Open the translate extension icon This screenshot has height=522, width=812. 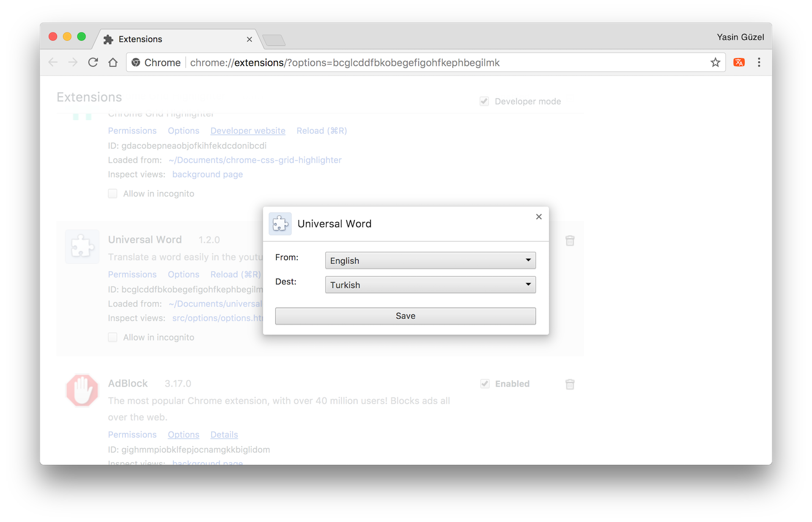[739, 63]
